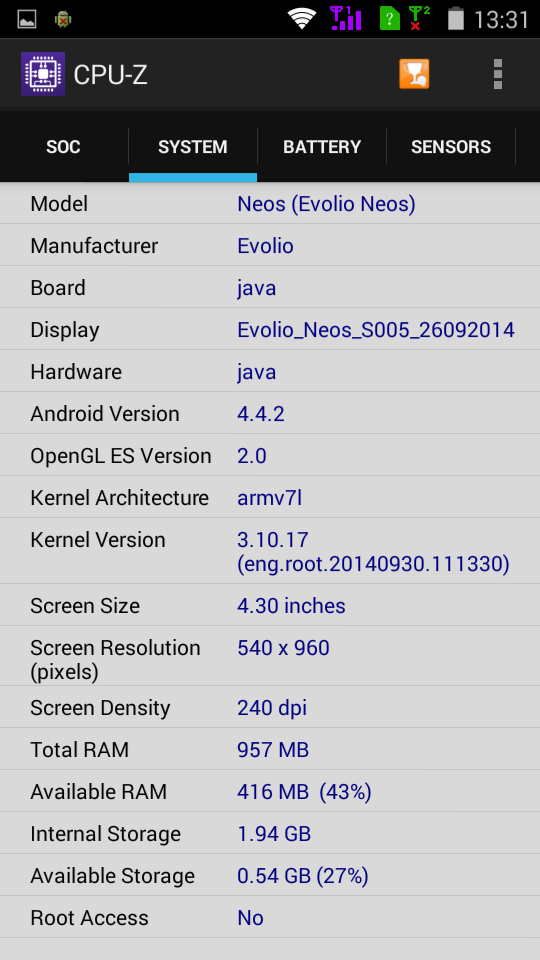Viewport: 540px width, 960px height.
Task: Tap the Wi-Fi status bar icon
Action: pos(302,18)
